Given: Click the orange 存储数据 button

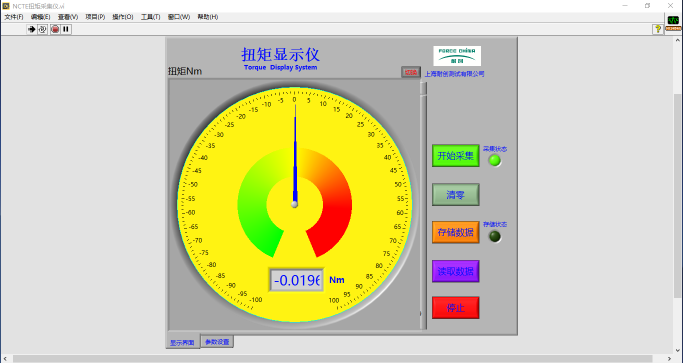Looking at the screenshot, I should pyautogui.click(x=456, y=232).
